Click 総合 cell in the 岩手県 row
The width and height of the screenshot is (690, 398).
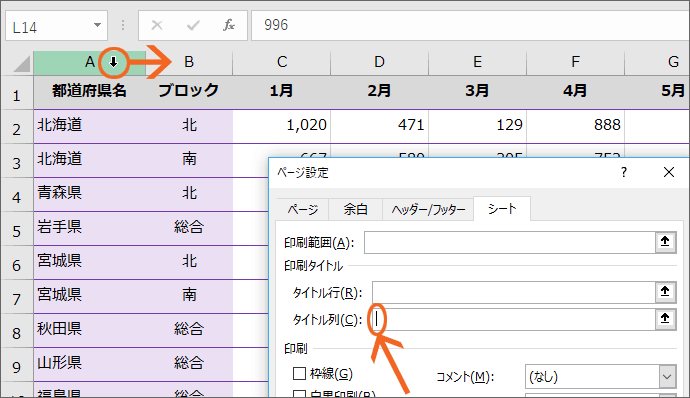pyautogui.click(x=189, y=228)
